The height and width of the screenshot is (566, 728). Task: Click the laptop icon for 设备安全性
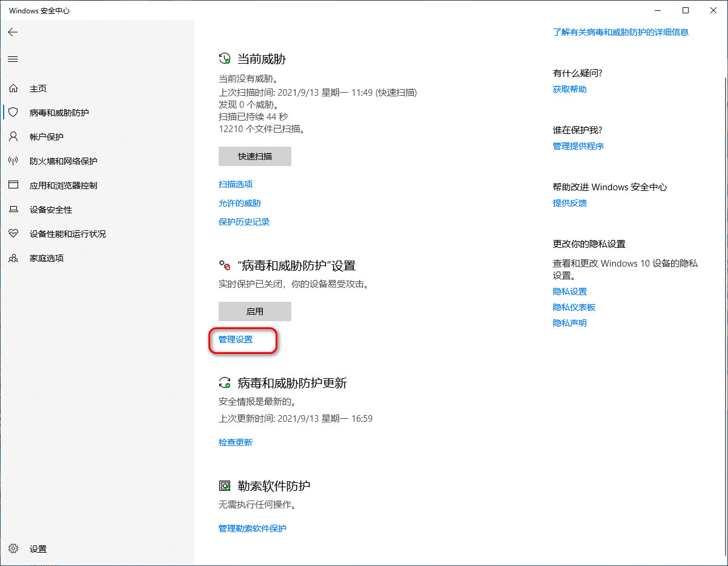(13, 210)
